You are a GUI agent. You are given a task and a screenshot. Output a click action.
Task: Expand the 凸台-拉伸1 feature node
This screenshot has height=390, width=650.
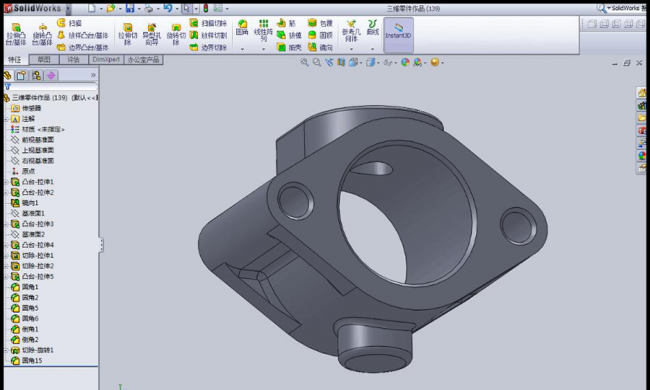click(6, 182)
